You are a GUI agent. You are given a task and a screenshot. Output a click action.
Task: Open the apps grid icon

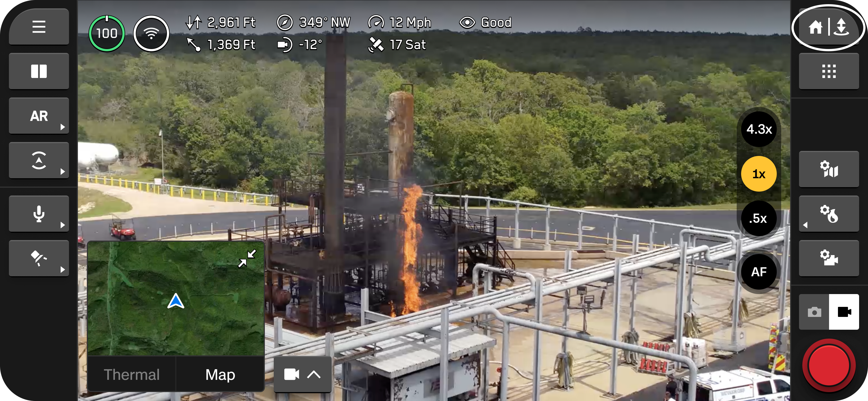point(828,71)
